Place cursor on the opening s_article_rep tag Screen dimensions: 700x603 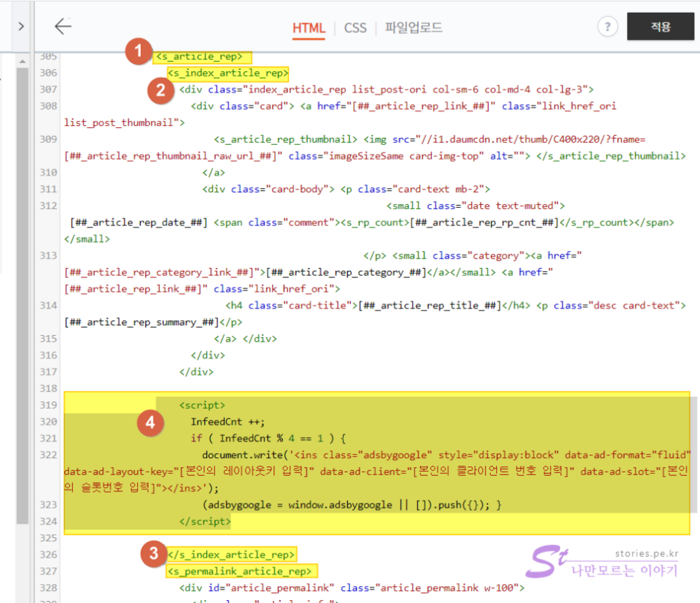click(x=202, y=56)
